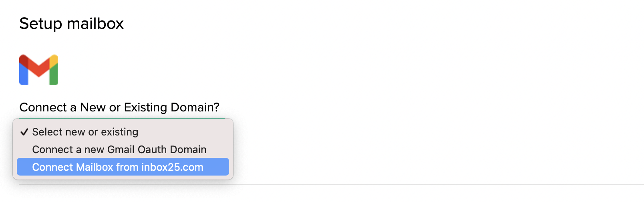Click the word Domain? in the question label
Image resolution: width=644 pixels, height=202 pixels.
[195, 107]
